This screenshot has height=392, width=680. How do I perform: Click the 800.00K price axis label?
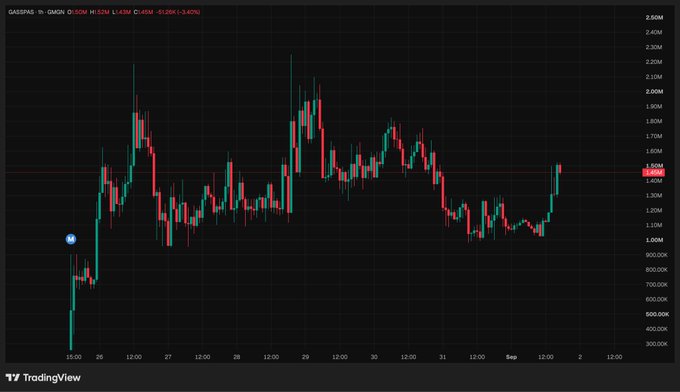coord(657,270)
